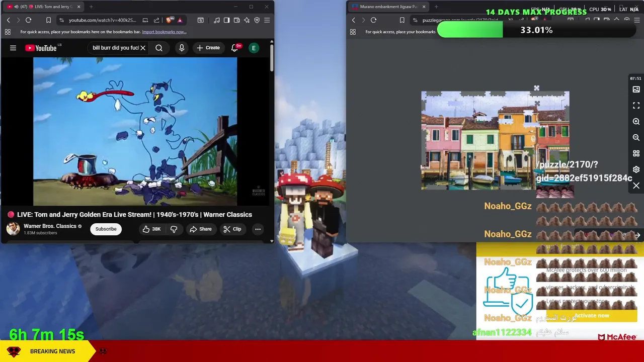Close the Murano embankment puzzle tab

click(x=424, y=7)
